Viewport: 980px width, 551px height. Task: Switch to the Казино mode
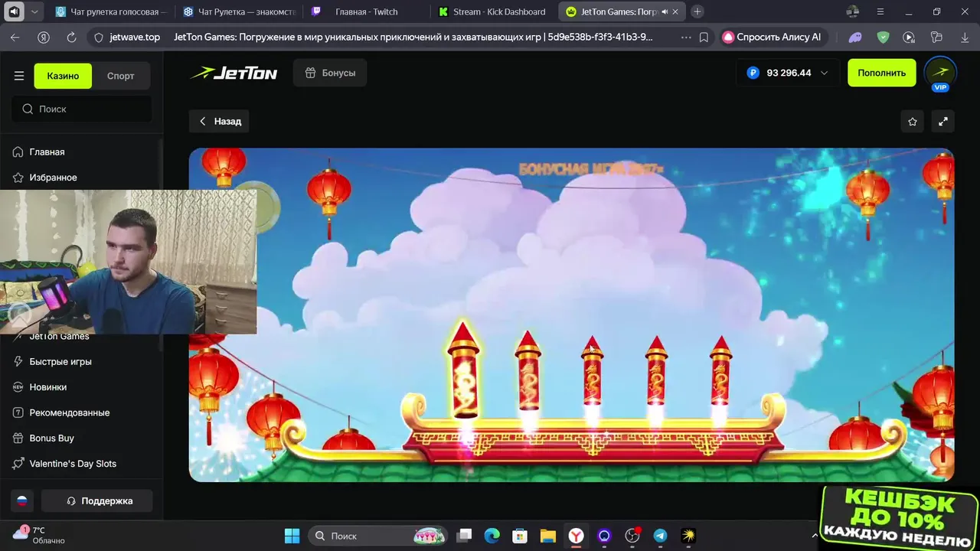click(x=63, y=76)
